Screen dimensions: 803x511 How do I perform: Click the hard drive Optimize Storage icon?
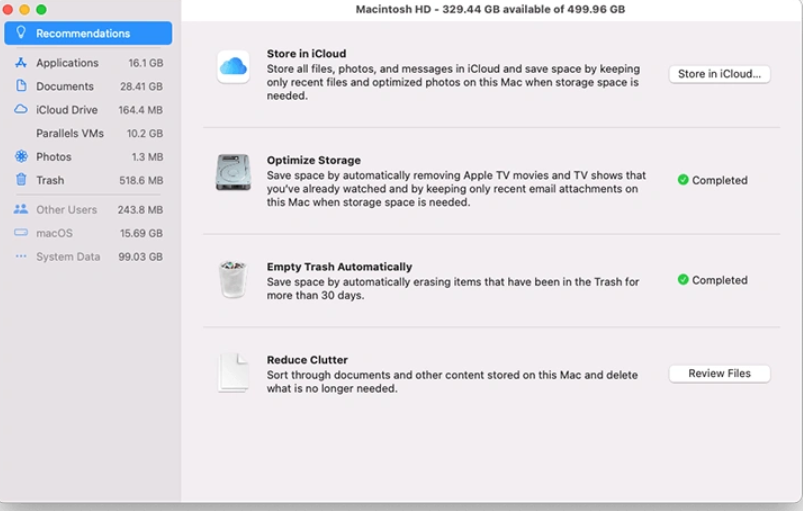point(234,173)
